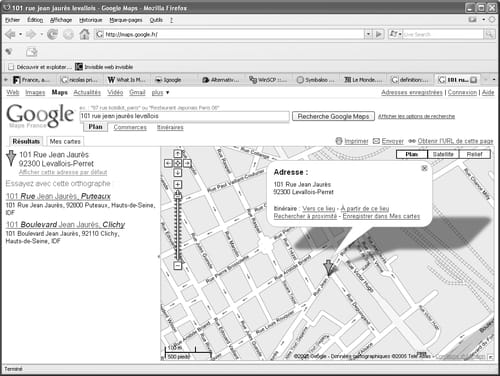Switch to the WinSCP browser tab
The height and width of the screenshot is (376, 500).
pyautogui.click(x=269, y=80)
